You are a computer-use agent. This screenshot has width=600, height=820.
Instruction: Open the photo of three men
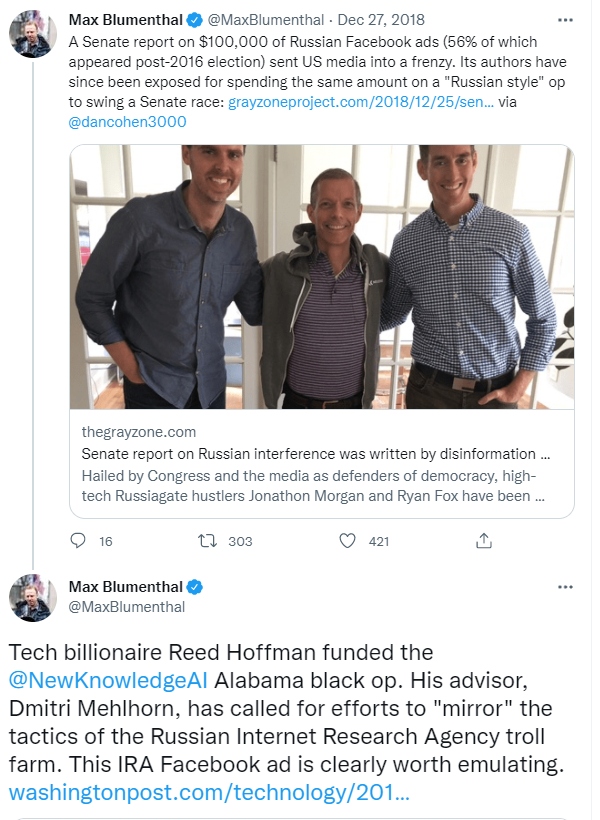point(321,277)
